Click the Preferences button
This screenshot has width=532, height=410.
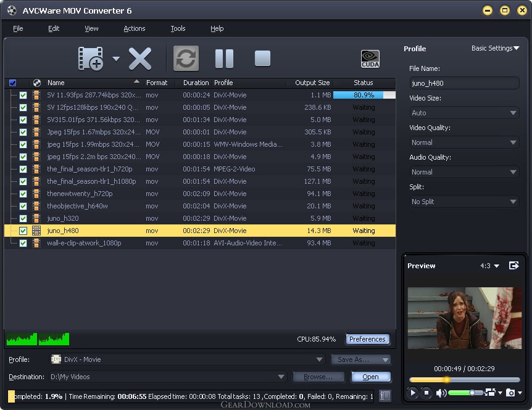(367, 339)
